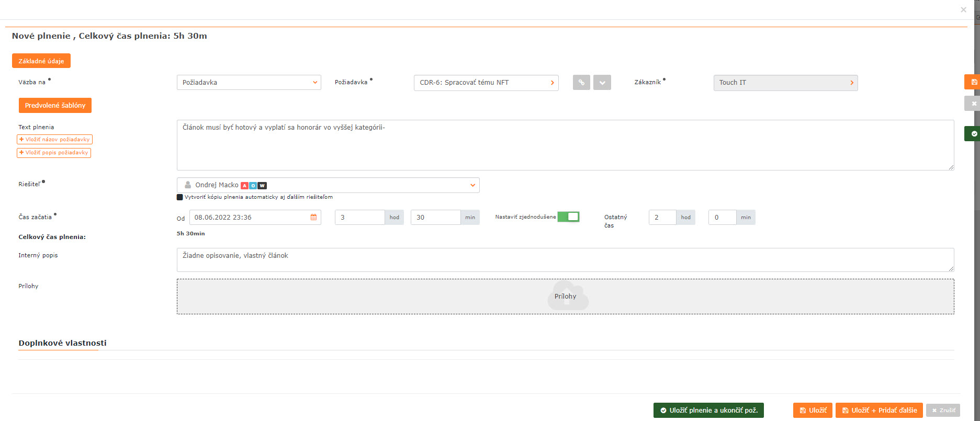980x421 pixels.
Task: Open the calendar date picker icon
Action: click(313, 217)
